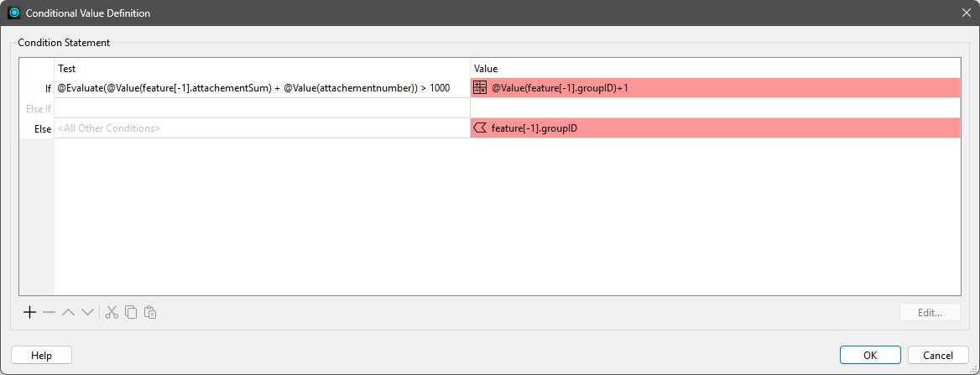Cut selected row with scissors icon

coord(112,312)
